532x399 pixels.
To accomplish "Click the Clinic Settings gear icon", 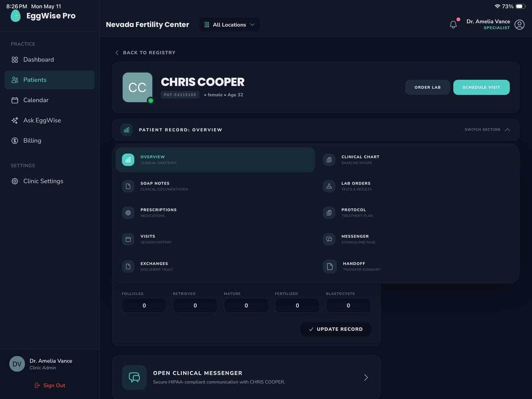I will 15,181.
